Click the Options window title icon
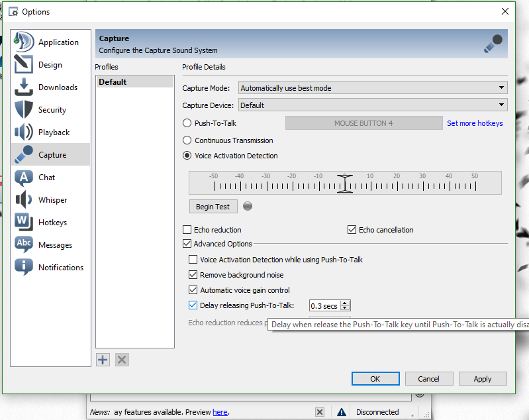Image resolution: width=529 pixels, height=420 pixels. pyautogui.click(x=13, y=12)
